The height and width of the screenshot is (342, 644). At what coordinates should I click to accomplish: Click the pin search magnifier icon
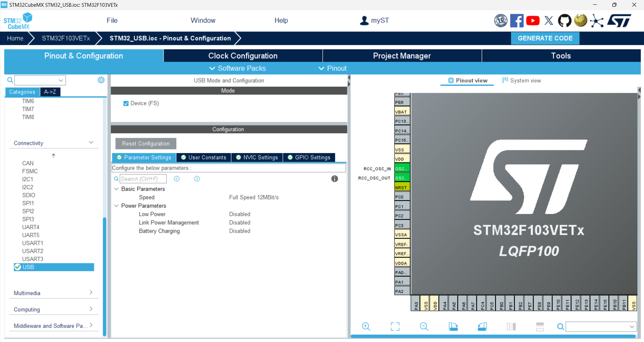pos(560,327)
